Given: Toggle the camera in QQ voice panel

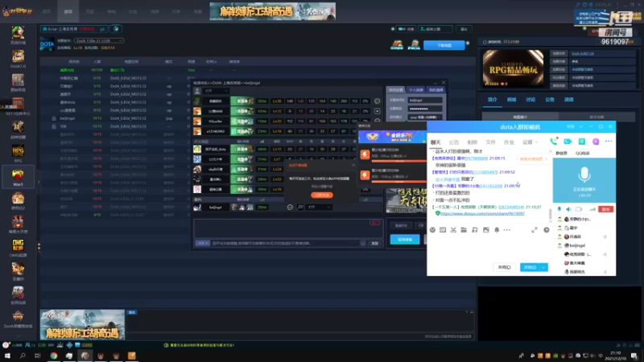Looking at the screenshot, I should pos(579,209).
